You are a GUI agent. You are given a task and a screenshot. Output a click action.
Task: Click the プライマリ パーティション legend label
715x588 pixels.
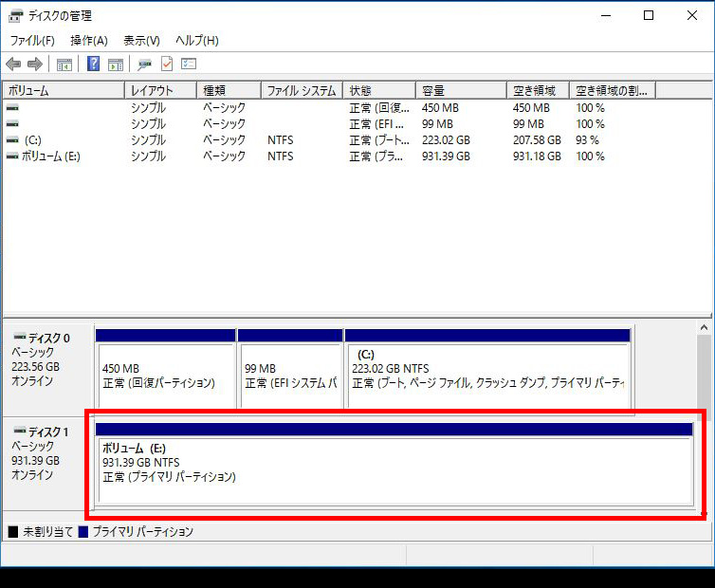click(x=143, y=531)
